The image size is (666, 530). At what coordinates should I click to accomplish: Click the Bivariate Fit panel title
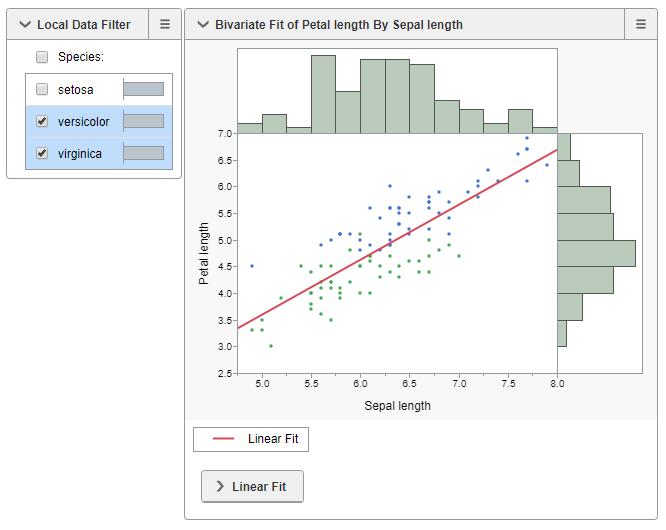[x=338, y=24]
